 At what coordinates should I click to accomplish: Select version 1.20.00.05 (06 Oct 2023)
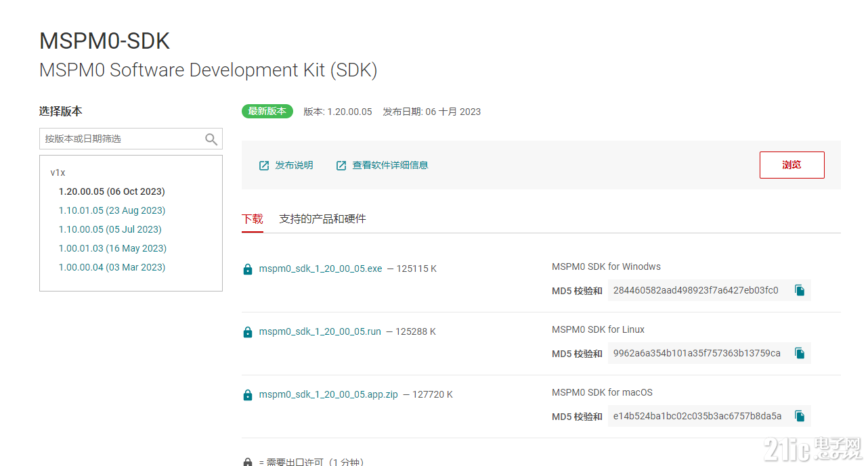pos(112,191)
